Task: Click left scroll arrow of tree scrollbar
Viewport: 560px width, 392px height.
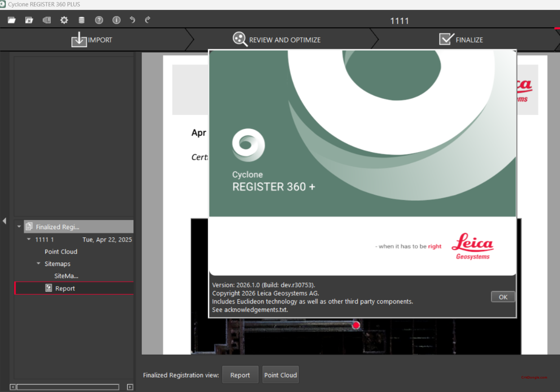Action: 13,387
